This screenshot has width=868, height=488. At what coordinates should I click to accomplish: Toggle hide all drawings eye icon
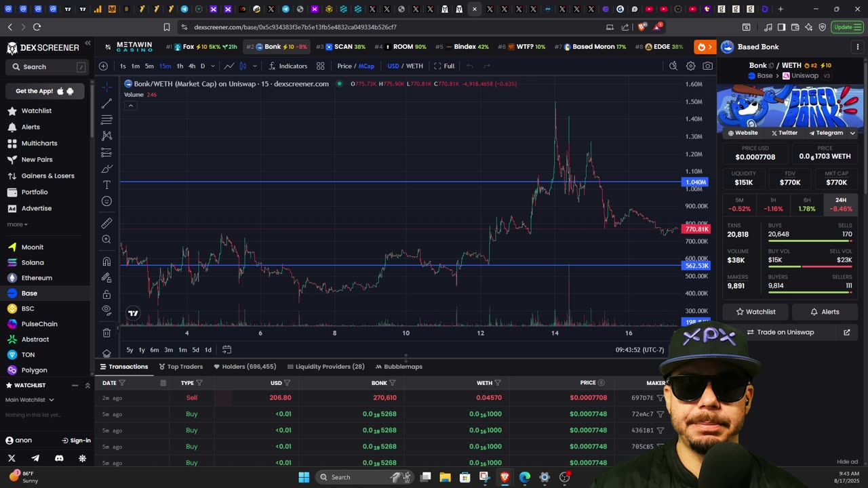point(106,310)
